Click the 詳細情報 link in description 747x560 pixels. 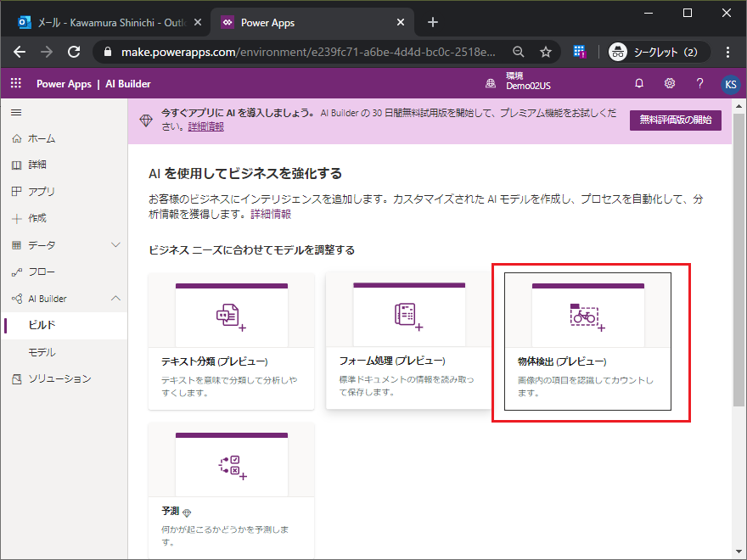click(271, 215)
